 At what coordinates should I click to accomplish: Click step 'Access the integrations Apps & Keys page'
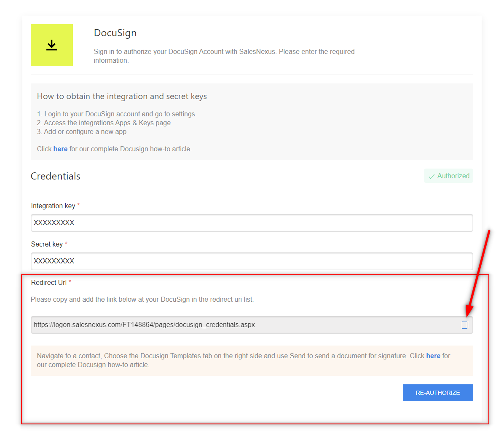104,123
